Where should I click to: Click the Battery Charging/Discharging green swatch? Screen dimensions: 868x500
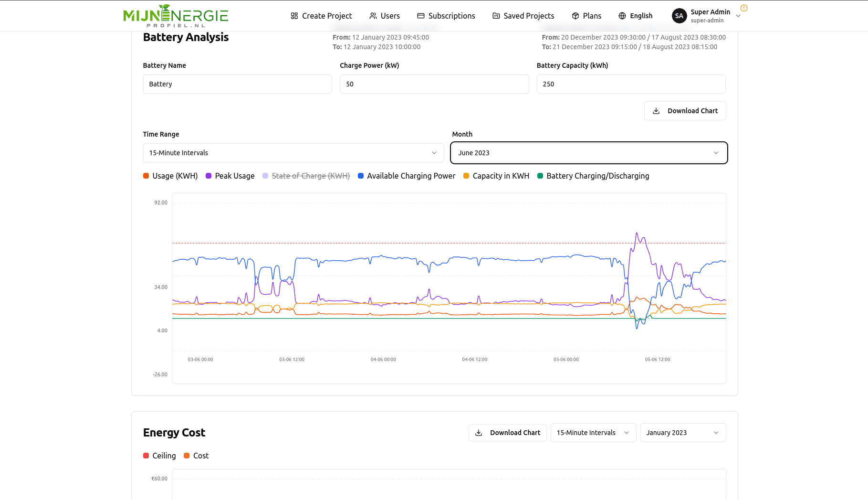(x=540, y=176)
